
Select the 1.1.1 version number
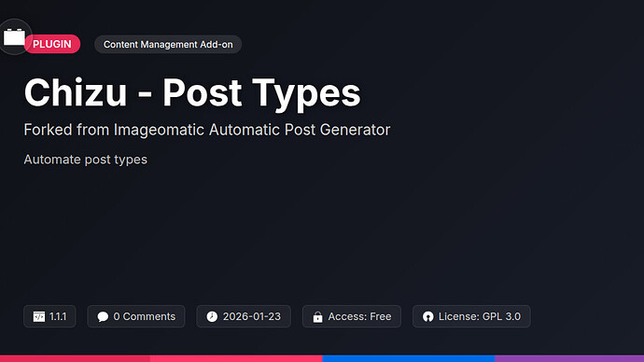click(x=58, y=316)
